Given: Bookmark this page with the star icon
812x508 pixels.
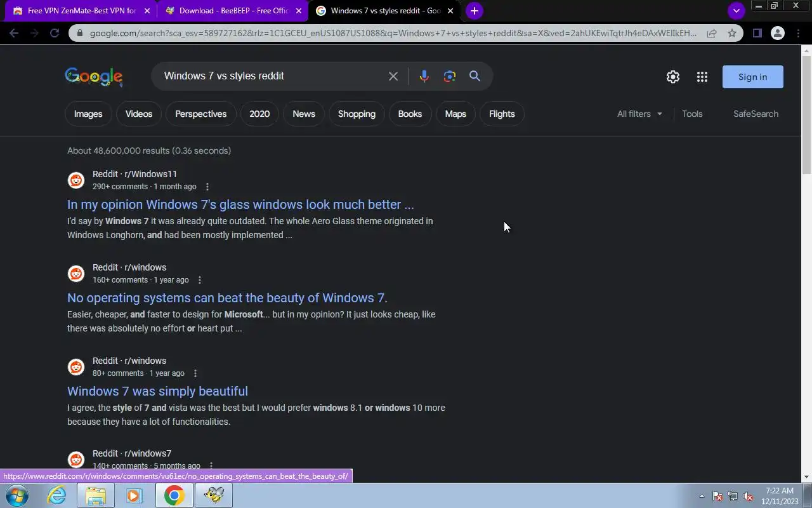Looking at the screenshot, I should coord(731,33).
